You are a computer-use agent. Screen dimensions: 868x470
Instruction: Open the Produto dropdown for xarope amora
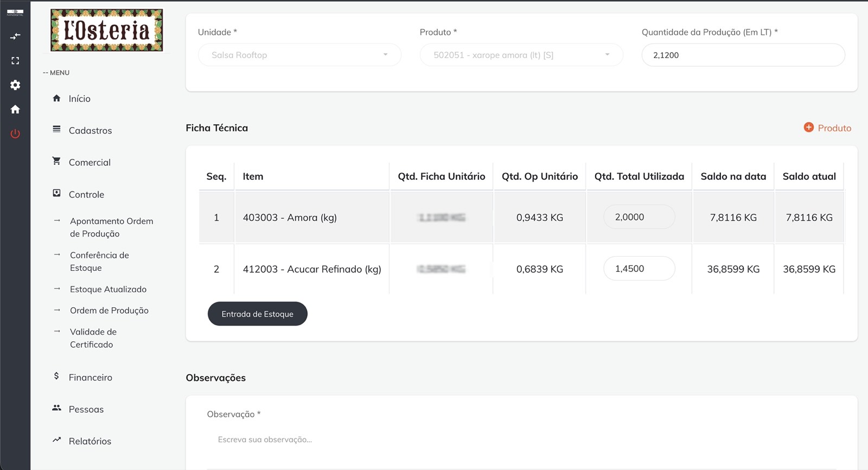click(x=521, y=55)
